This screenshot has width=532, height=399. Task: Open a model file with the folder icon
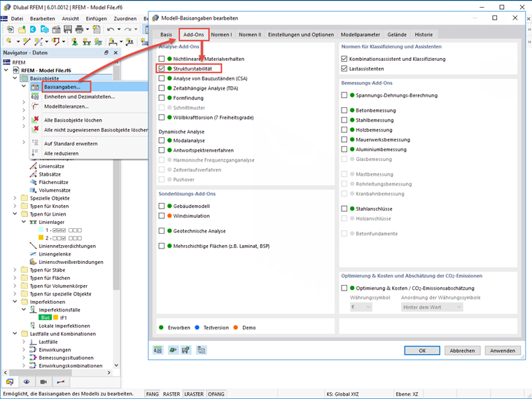click(x=22, y=29)
